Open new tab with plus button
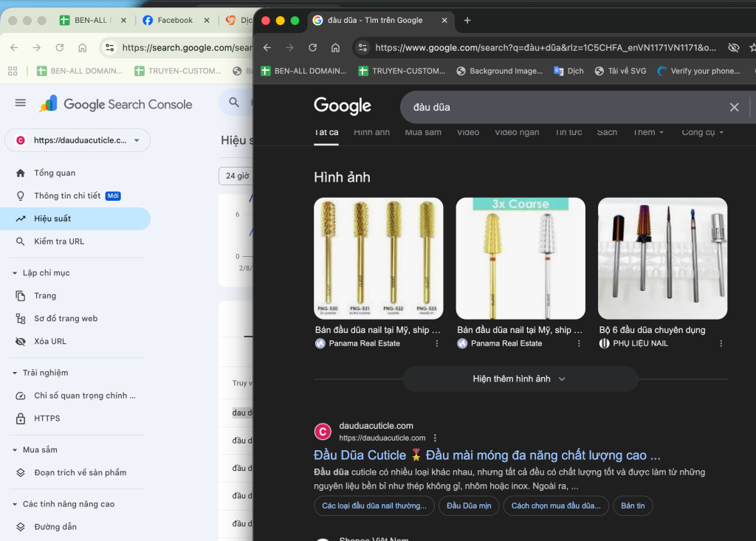 pyautogui.click(x=467, y=20)
